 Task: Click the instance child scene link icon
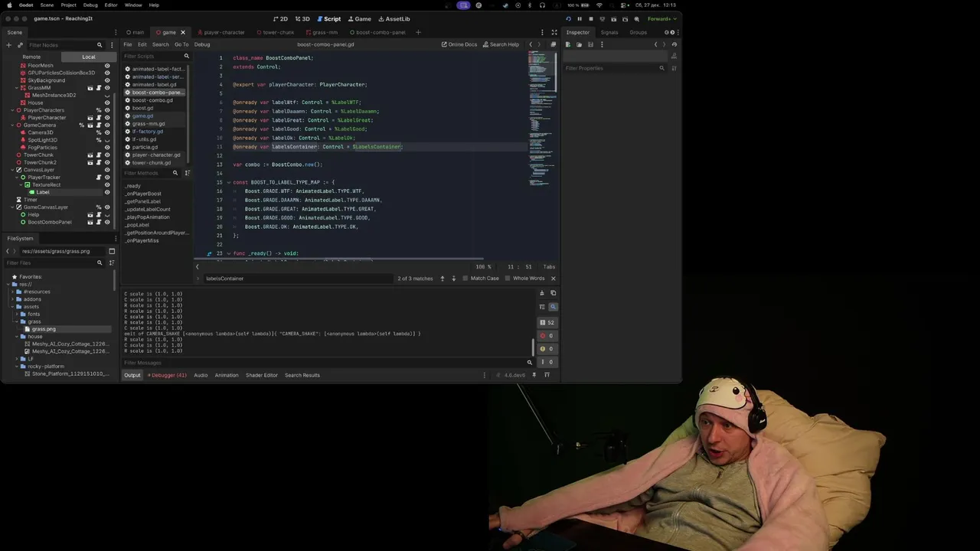pyautogui.click(x=20, y=45)
